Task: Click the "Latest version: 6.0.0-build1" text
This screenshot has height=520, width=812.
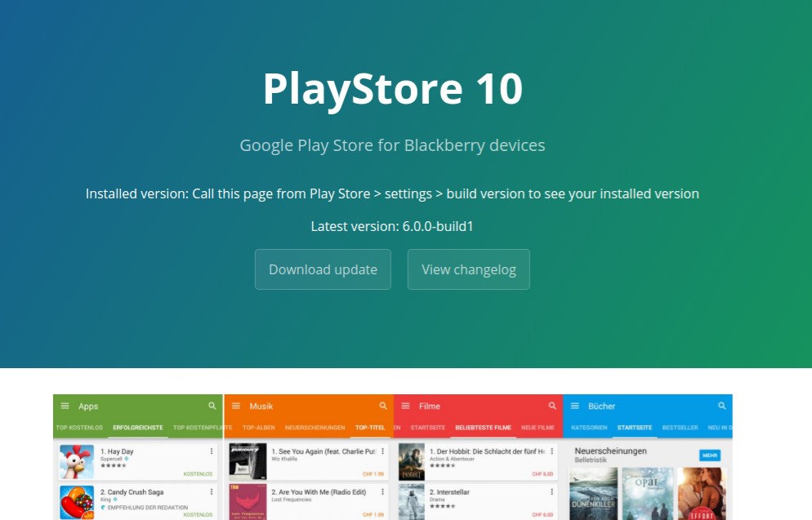Action: 392,226
